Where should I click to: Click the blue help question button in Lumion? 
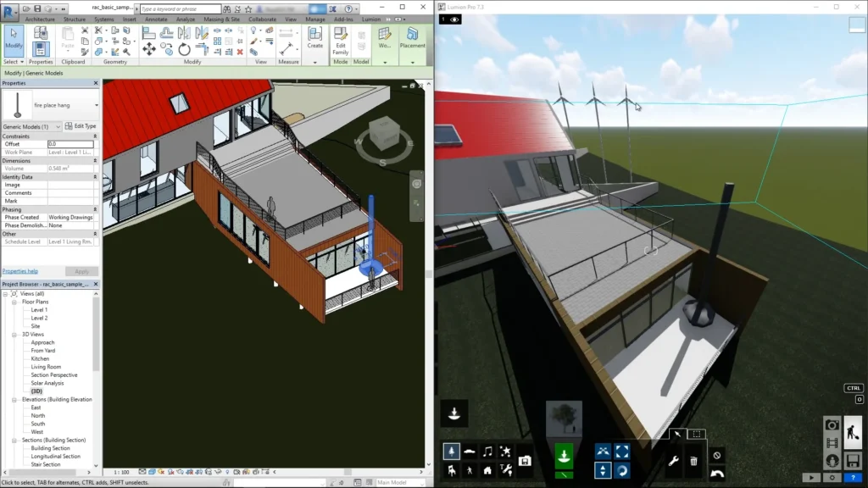[853, 478]
